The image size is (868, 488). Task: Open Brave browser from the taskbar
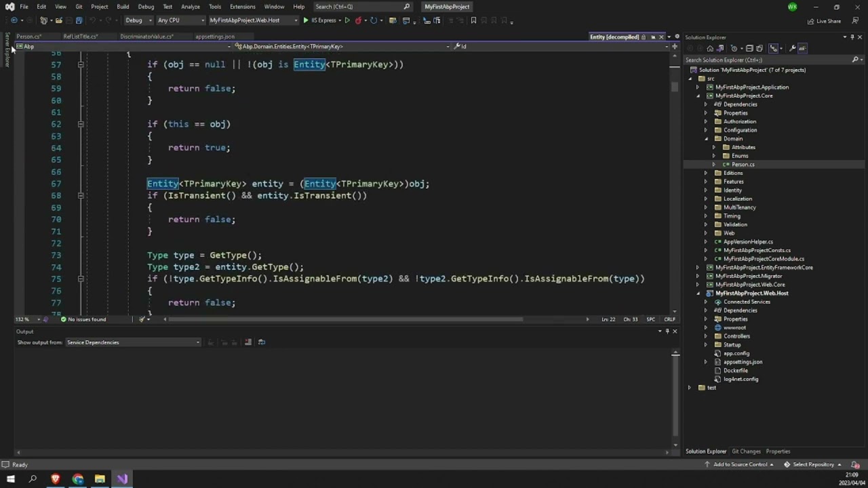[x=56, y=479]
